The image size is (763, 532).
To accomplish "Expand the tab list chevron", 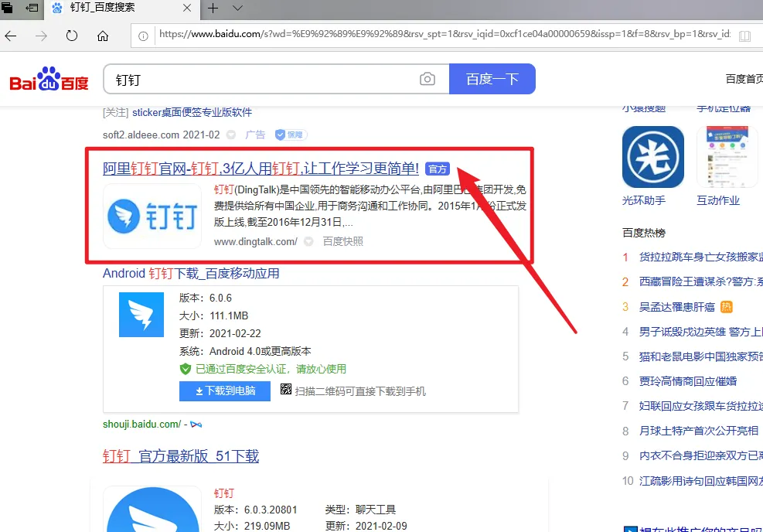I will click(x=237, y=8).
